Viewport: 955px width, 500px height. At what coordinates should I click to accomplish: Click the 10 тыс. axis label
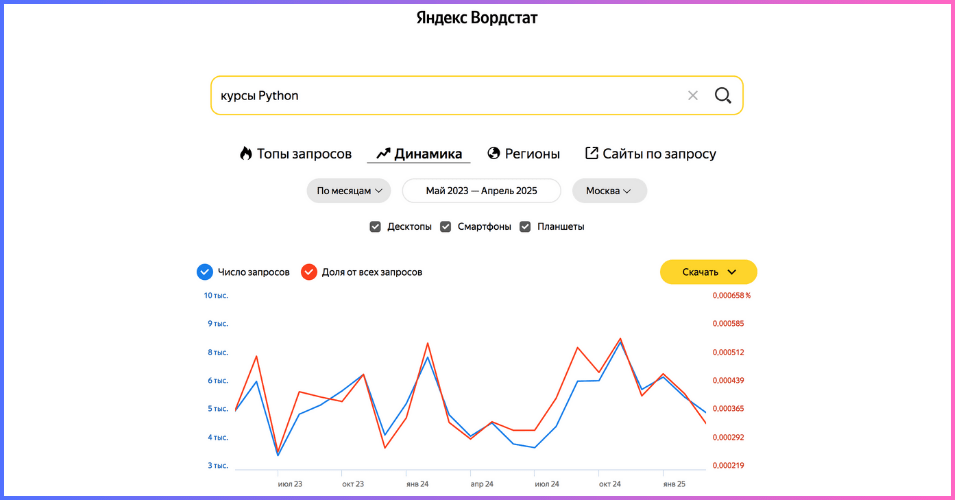tap(216, 295)
